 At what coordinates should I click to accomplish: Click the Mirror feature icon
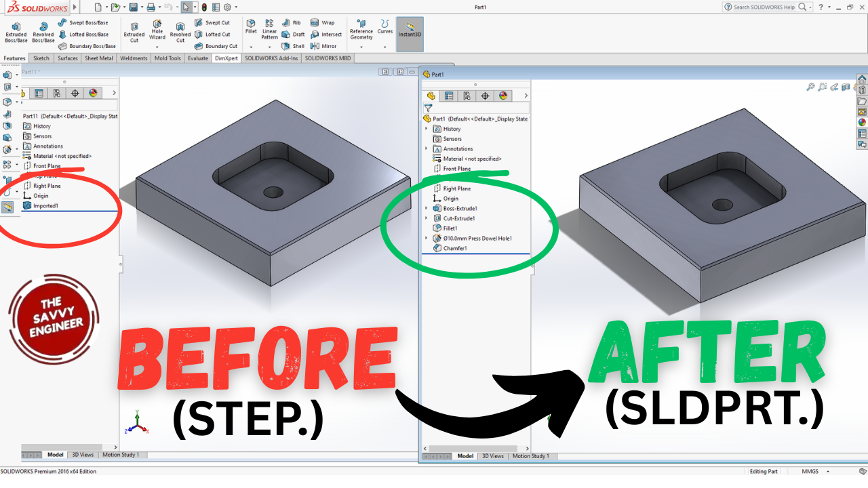pyautogui.click(x=324, y=46)
